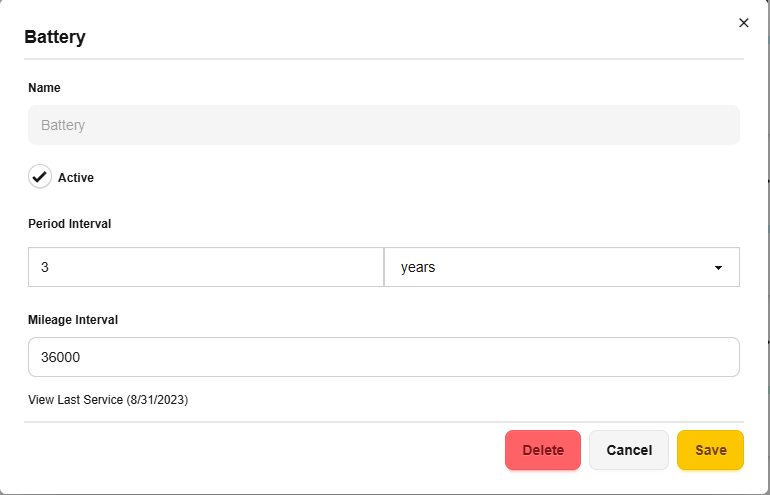Click the Active label text
This screenshot has width=770, height=495.
(76, 178)
